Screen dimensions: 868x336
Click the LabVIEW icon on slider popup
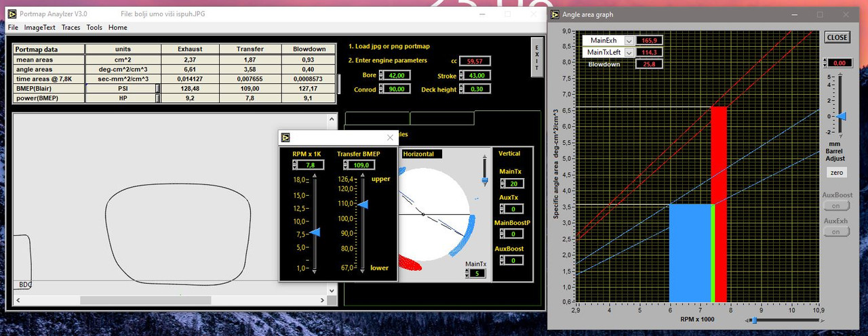pyautogui.click(x=287, y=138)
